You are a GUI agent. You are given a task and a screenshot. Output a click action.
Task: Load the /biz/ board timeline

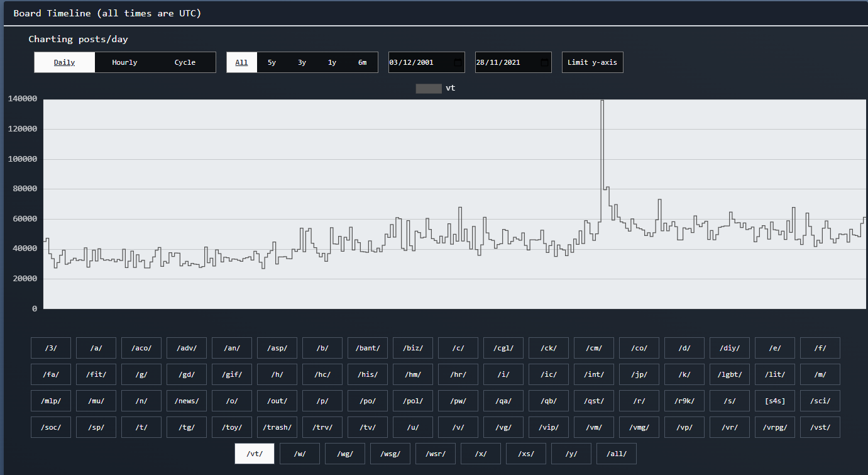(413, 348)
